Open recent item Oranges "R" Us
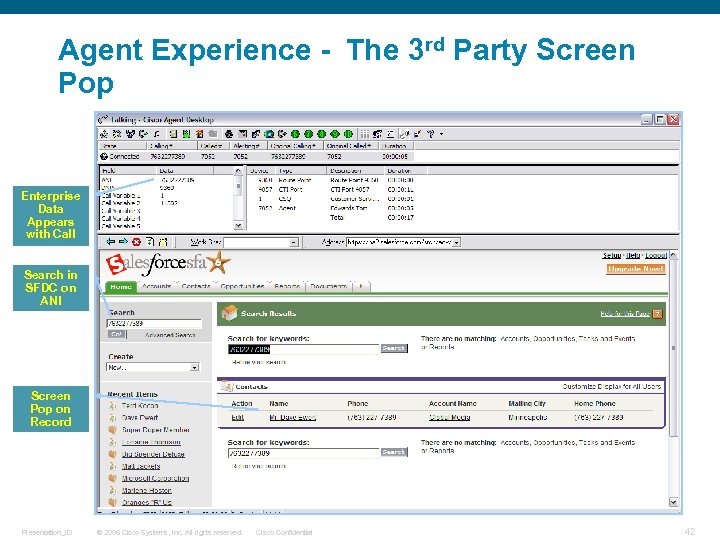 point(146,503)
